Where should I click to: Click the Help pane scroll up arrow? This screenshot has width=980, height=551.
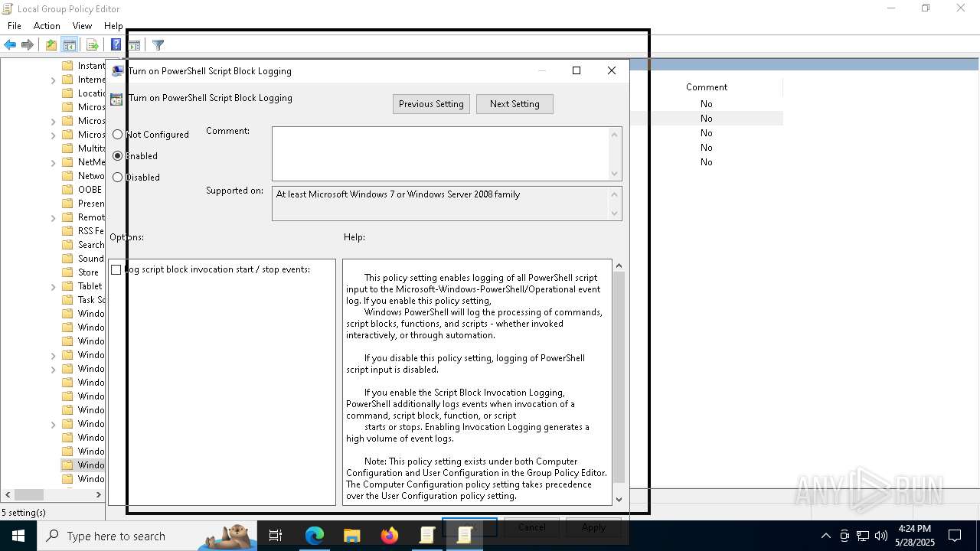point(619,266)
